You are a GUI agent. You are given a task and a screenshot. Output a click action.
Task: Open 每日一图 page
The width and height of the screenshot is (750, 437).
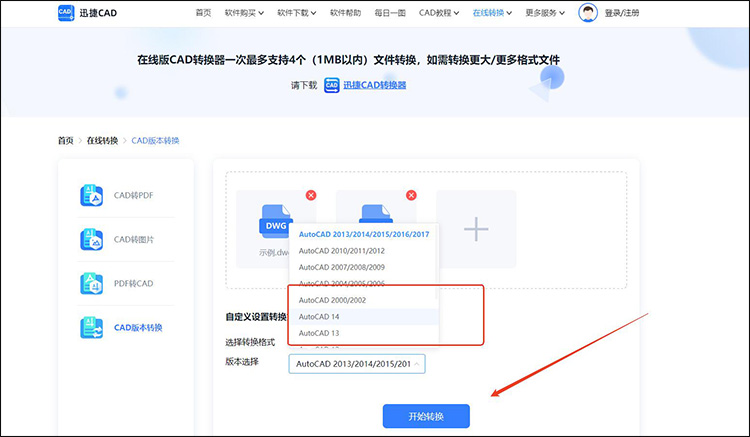tap(390, 13)
